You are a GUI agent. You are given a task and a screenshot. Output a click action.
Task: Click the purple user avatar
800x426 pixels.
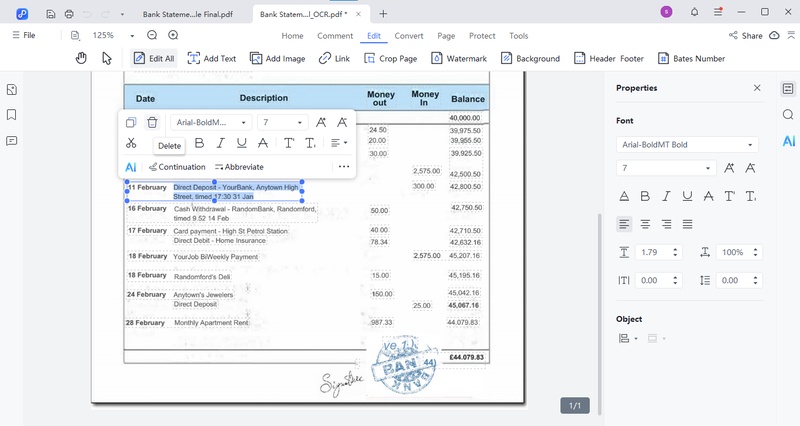[666, 12]
